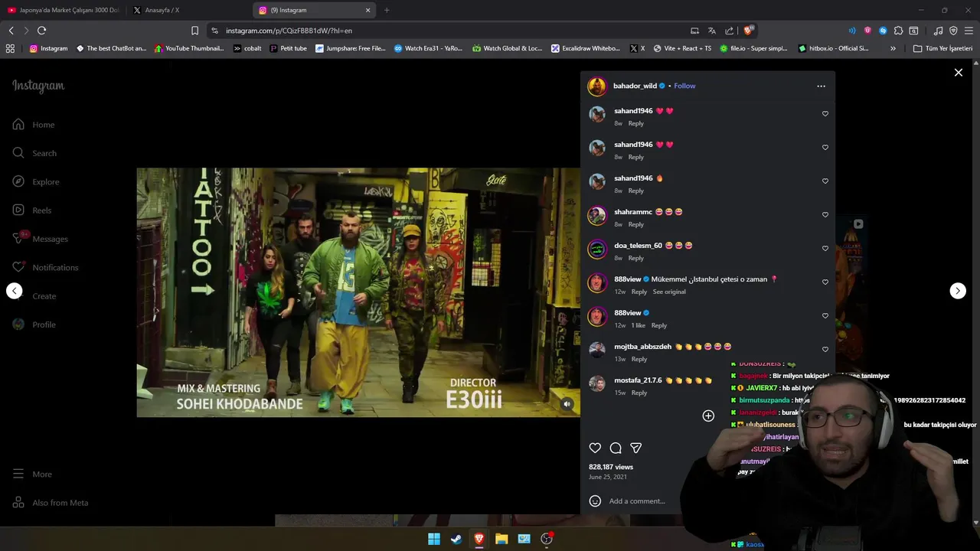980x551 pixels.
Task: Like the post with heart icon
Action: (595, 448)
